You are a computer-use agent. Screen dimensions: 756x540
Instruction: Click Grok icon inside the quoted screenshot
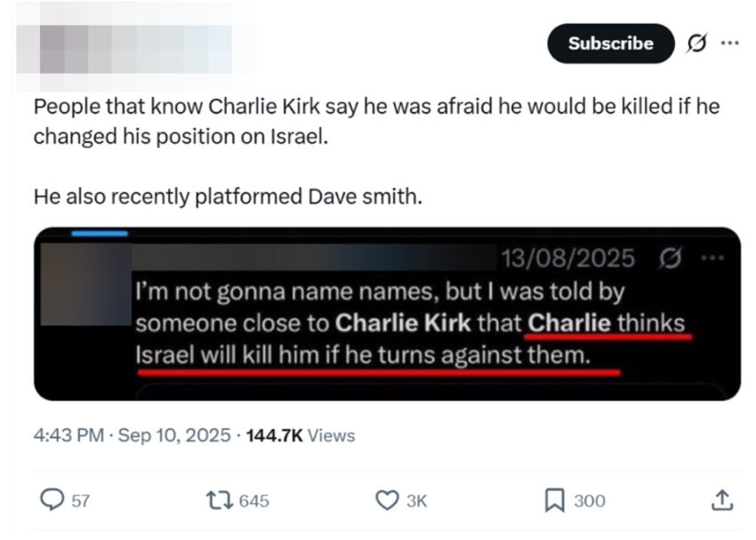(666, 259)
